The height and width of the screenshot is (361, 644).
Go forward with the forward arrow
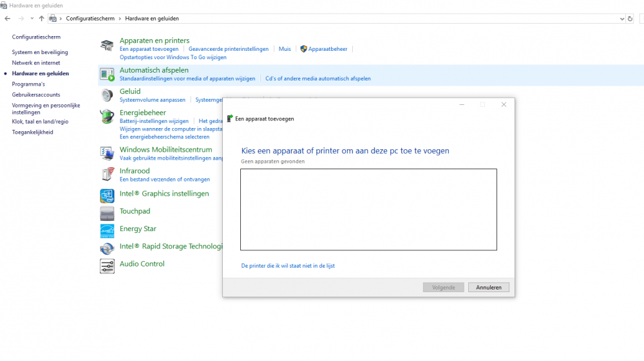pos(21,19)
